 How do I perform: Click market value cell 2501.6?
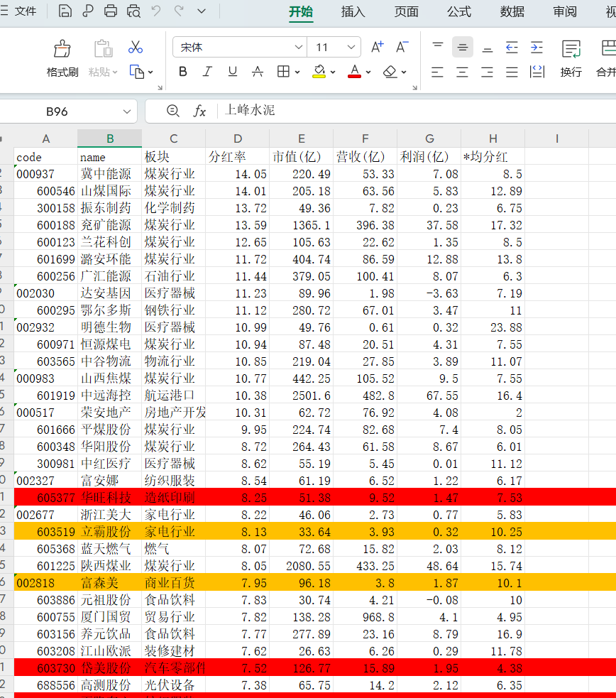coord(301,396)
